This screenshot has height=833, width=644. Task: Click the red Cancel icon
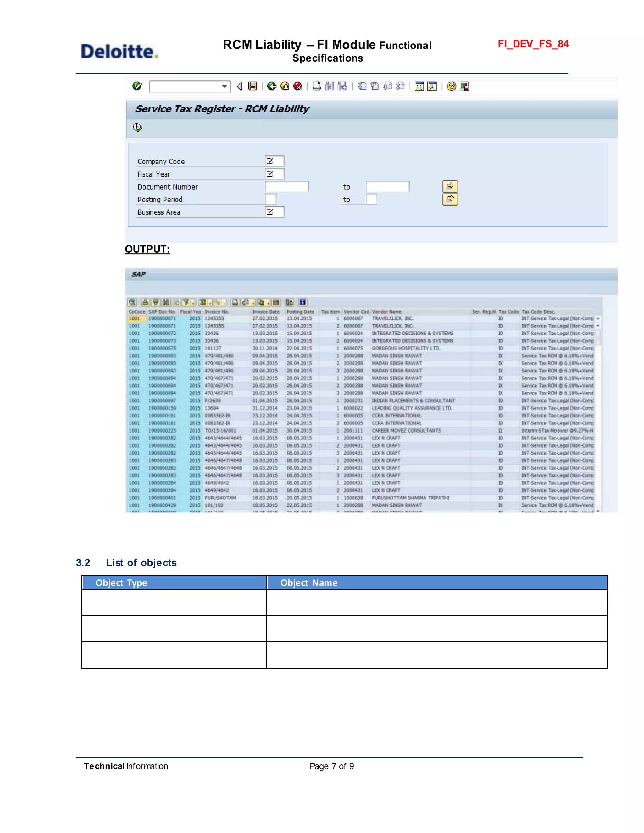coord(297,86)
